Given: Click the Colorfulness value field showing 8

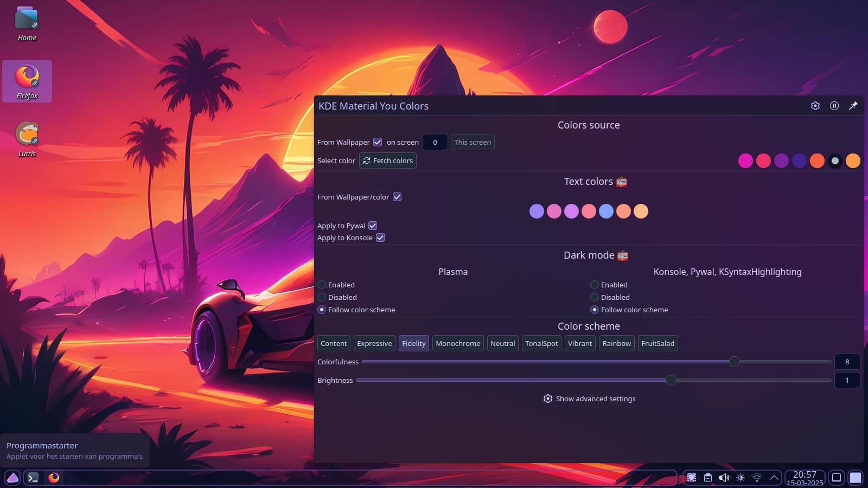Looking at the screenshot, I should 847,362.
